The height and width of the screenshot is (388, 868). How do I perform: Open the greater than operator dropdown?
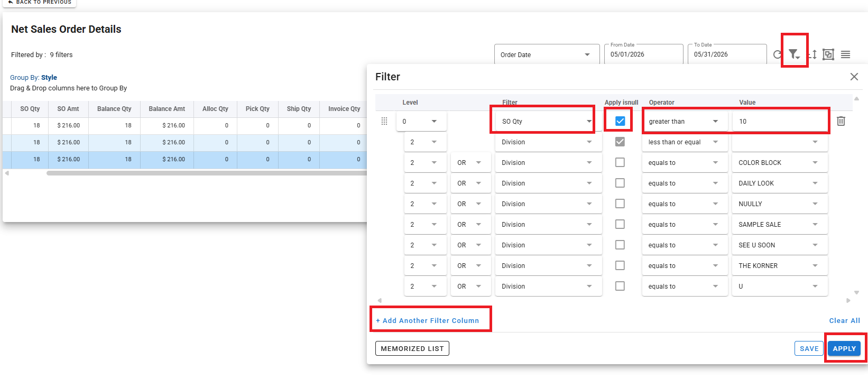click(x=684, y=121)
